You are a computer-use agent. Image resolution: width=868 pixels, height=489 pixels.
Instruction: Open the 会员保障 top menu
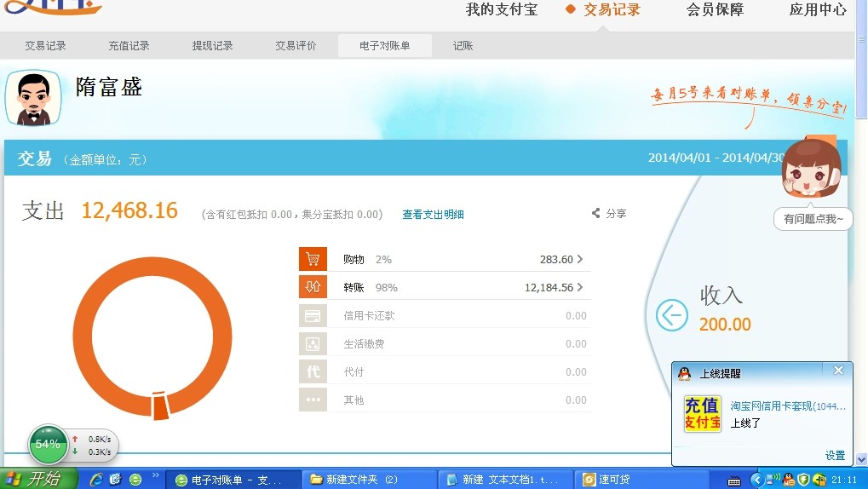click(715, 9)
